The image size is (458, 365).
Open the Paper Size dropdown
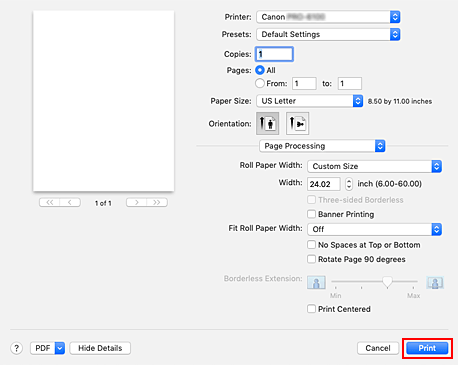tap(309, 101)
